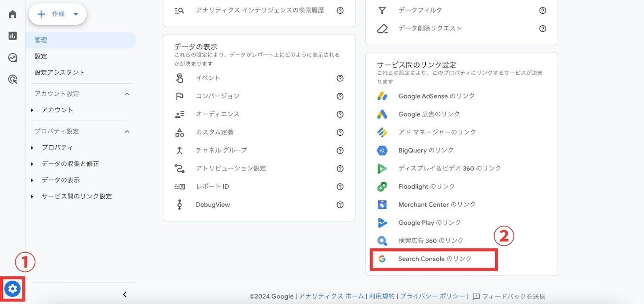The width and height of the screenshot is (644, 304).
Task: Show help for データフィルタ
Action: pyautogui.click(x=542, y=10)
